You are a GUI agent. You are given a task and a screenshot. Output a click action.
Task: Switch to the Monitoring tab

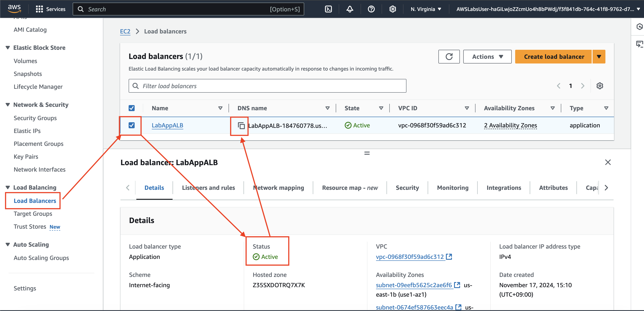(453, 188)
